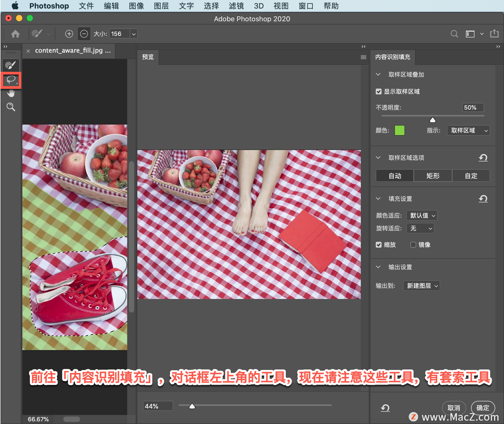Select the Hand tool
The image size is (504, 424).
click(11, 93)
